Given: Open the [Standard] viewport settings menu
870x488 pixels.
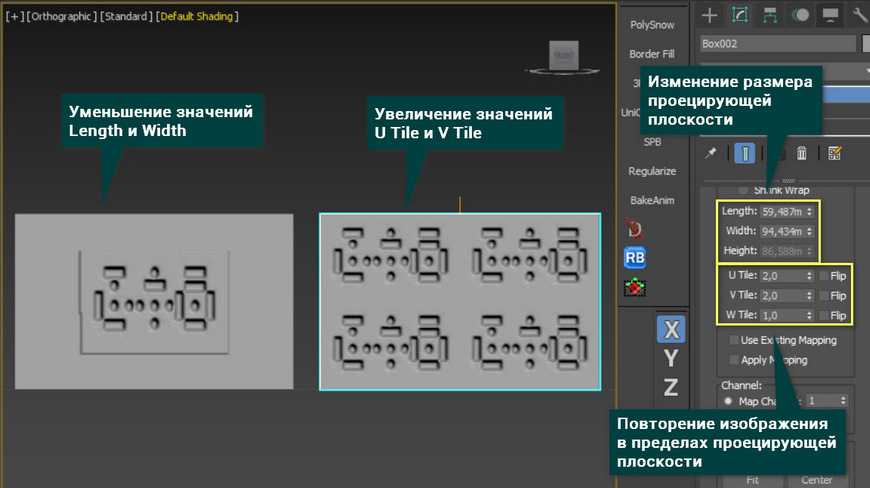Looking at the screenshot, I should pyautogui.click(x=126, y=17).
